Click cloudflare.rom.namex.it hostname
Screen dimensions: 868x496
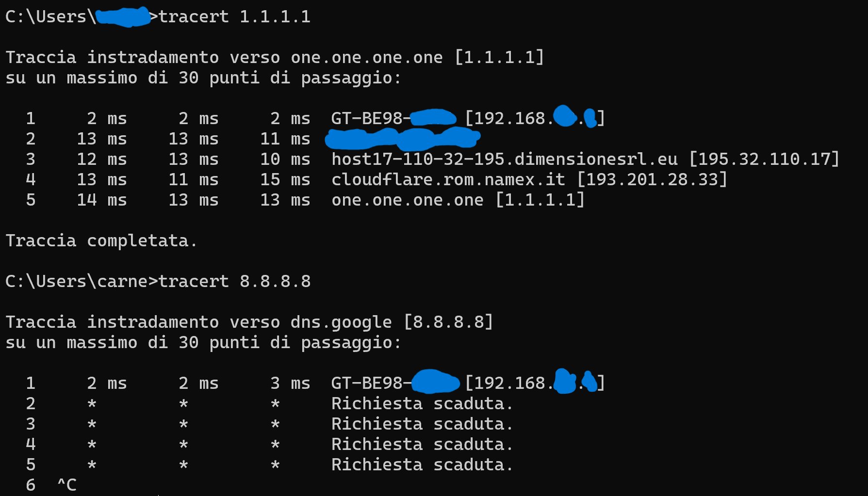pyautogui.click(x=448, y=180)
